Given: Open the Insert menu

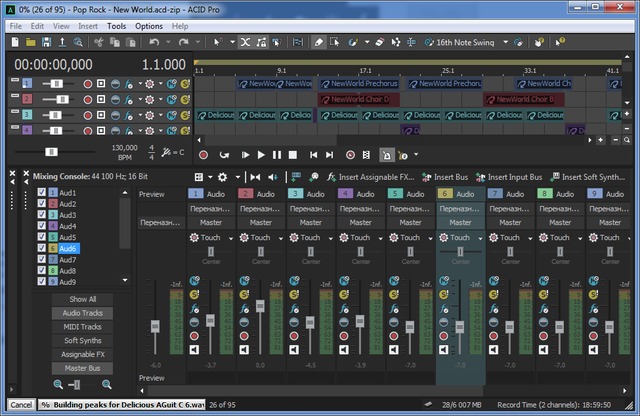Looking at the screenshot, I should coord(88,25).
